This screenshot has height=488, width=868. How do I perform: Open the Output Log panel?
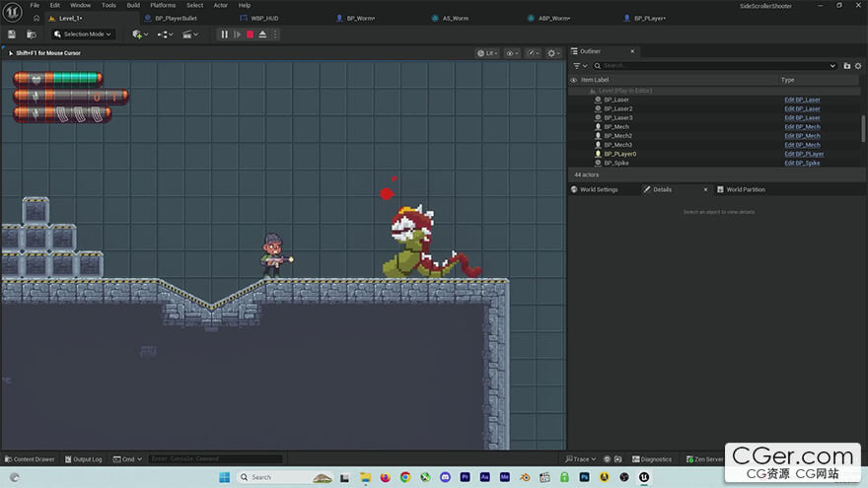84,459
